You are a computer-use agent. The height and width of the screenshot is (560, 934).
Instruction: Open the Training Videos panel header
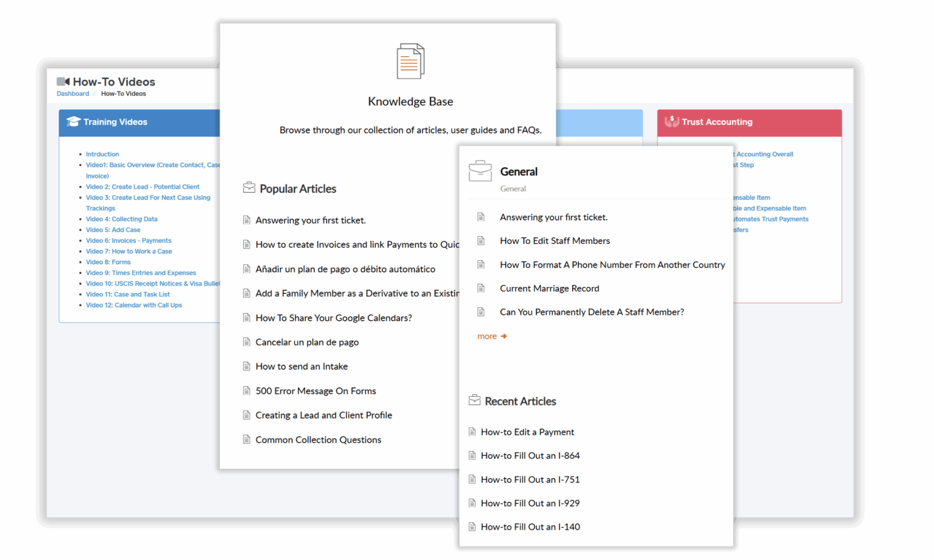point(139,122)
